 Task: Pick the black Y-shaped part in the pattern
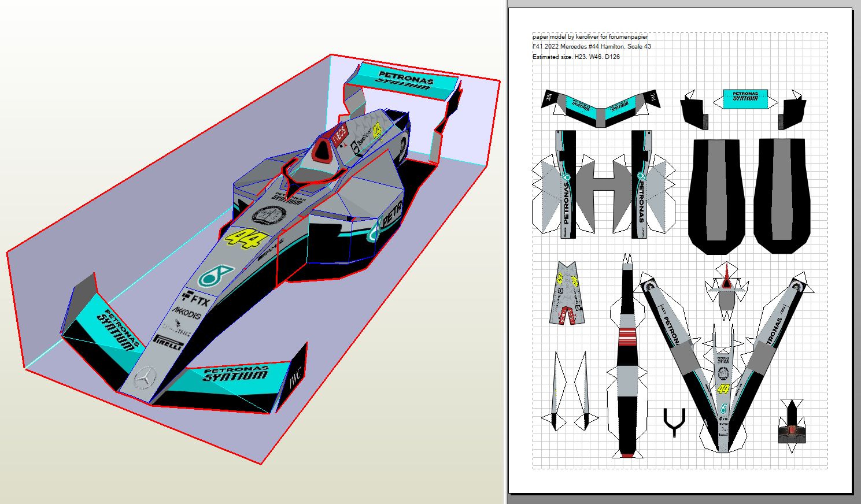[674, 422]
